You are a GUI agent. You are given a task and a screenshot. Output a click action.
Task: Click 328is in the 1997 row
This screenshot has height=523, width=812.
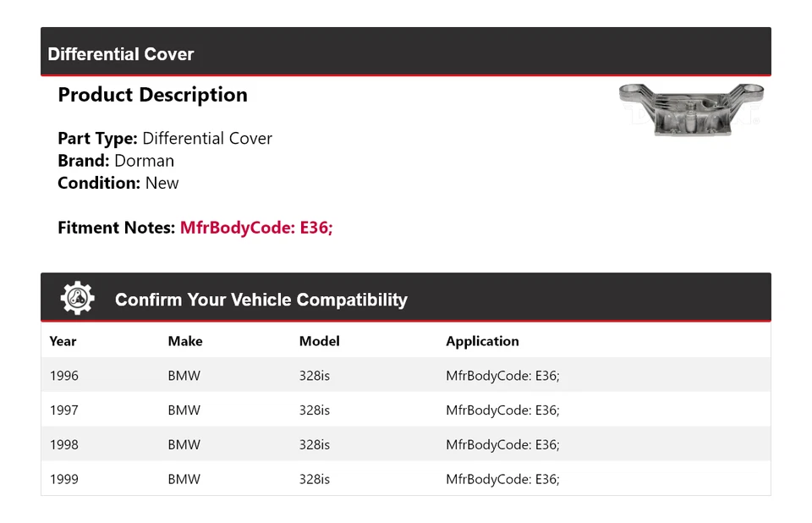click(315, 410)
